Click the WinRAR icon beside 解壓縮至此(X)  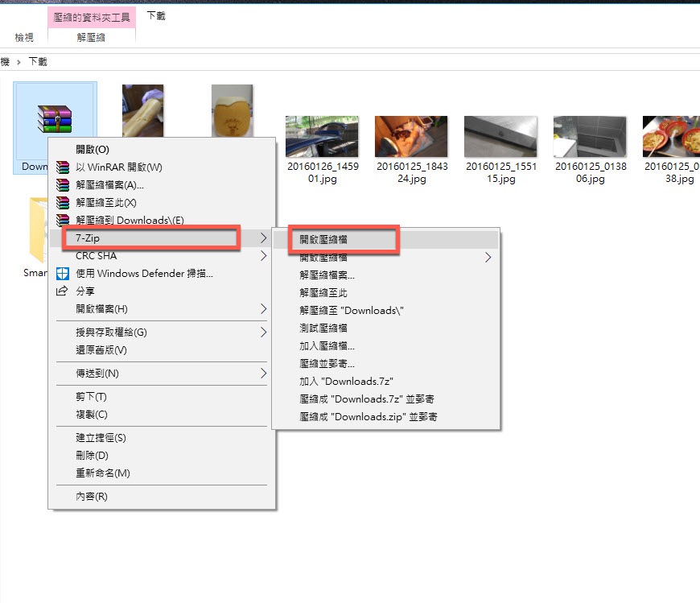pos(63,203)
